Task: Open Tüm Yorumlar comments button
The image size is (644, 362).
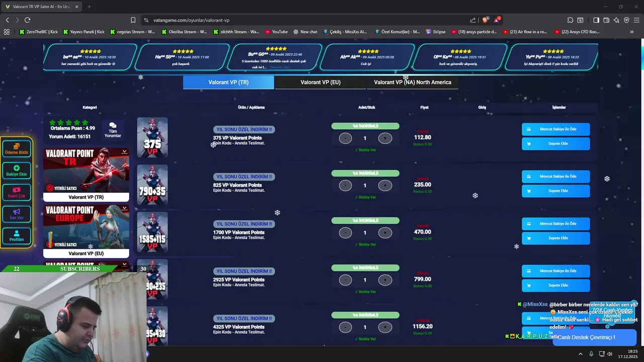Action: pos(113,130)
